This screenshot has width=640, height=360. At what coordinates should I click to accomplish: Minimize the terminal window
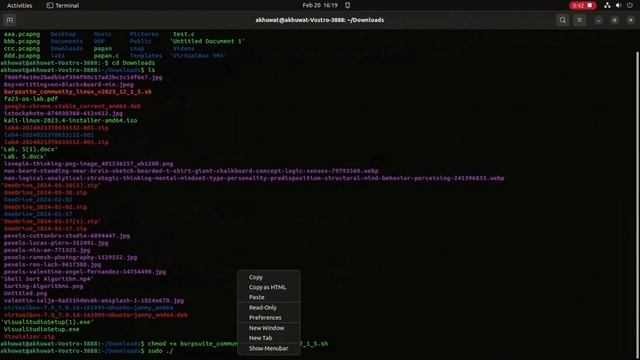pyautogui.click(x=598, y=20)
